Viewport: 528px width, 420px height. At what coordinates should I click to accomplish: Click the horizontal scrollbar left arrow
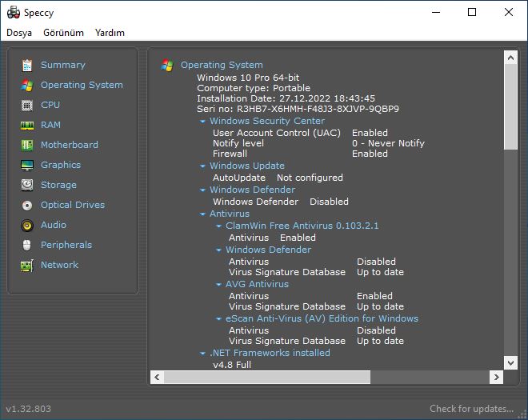[x=157, y=378]
